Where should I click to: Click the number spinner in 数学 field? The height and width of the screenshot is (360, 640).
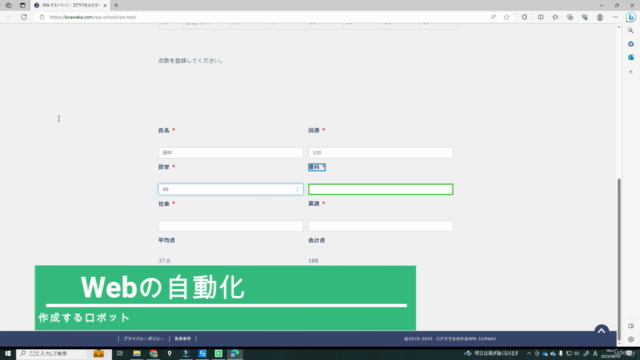(297, 189)
